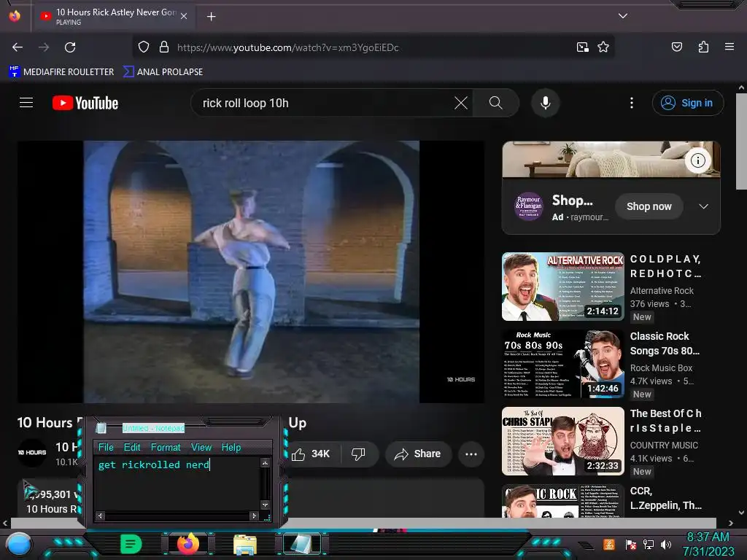
Task: Open more actions ellipsis under video
Action: [x=471, y=454]
